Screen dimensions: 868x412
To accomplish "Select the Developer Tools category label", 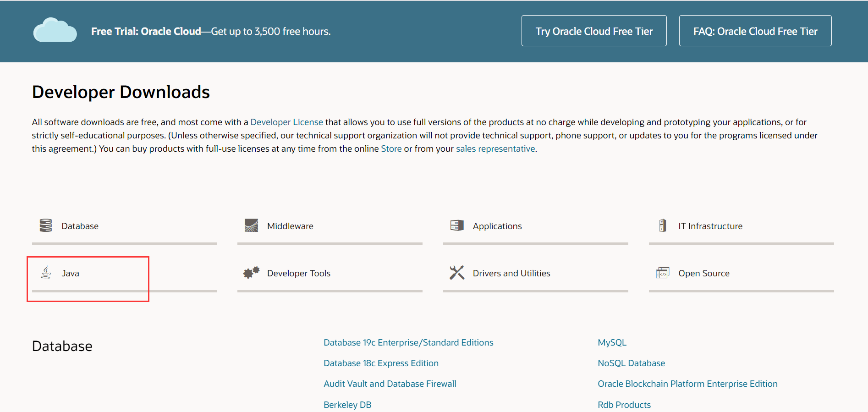I will (299, 273).
